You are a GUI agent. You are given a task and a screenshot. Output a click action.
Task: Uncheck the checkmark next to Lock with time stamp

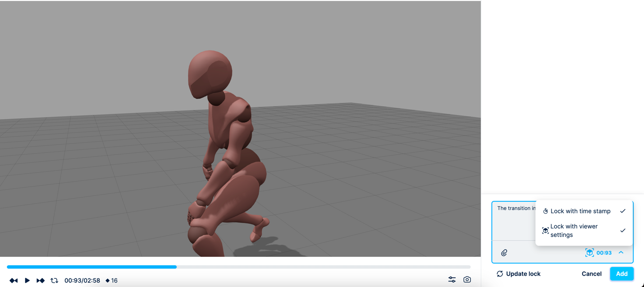coord(623,211)
